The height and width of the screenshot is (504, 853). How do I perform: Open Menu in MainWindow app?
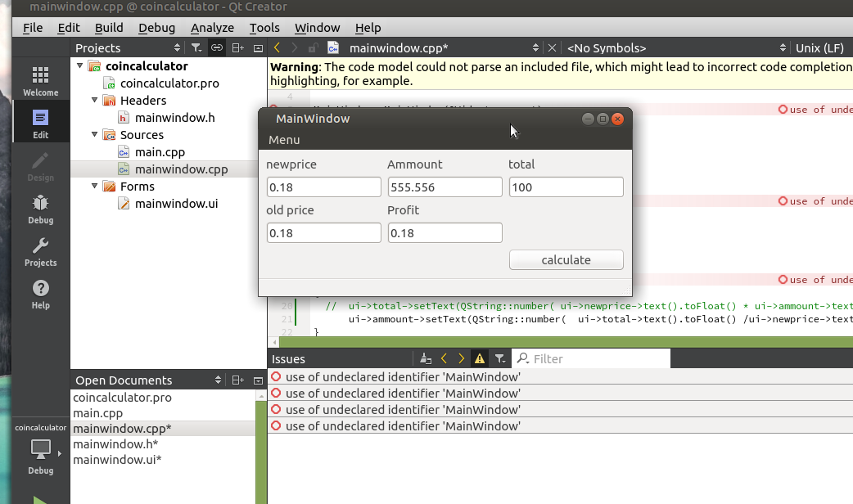point(284,140)
